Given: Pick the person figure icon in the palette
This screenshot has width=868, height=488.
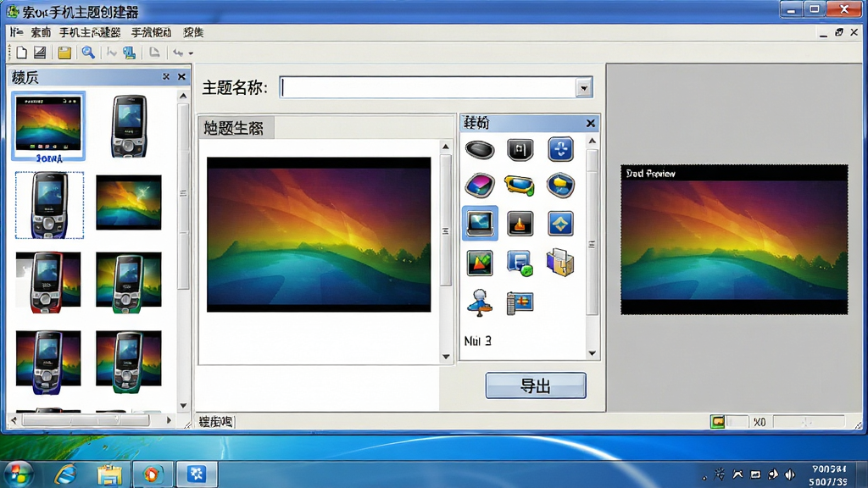Looking at the screenshot, I should point(480,302).
